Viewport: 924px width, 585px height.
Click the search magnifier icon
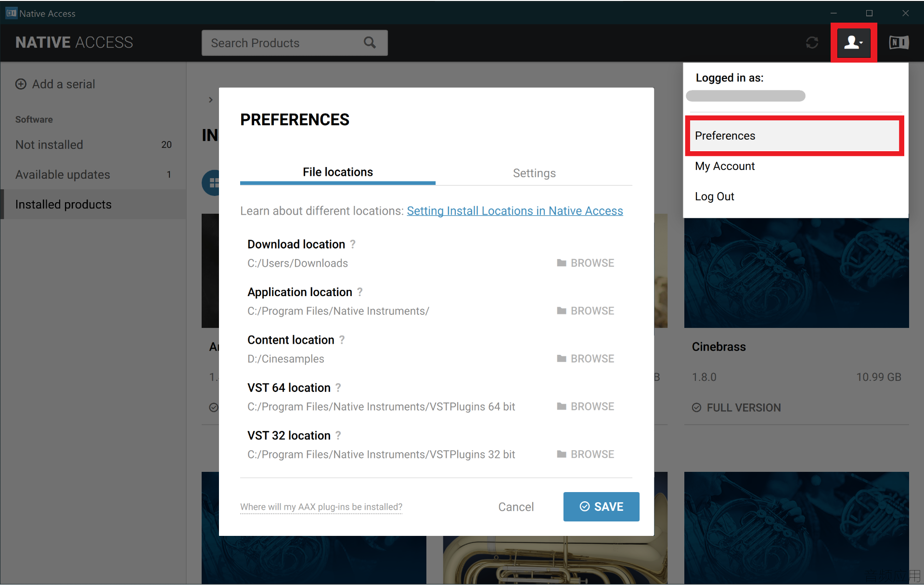coord(370,43)
